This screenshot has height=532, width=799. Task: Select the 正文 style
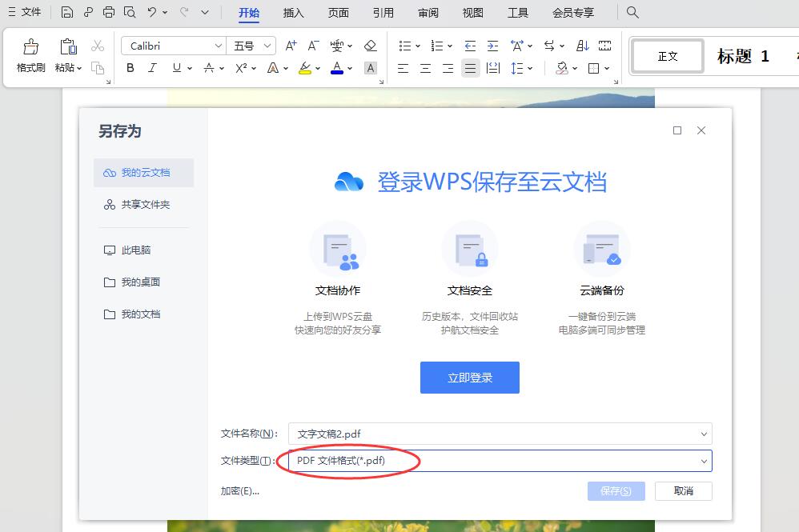(x=668, y=56)
